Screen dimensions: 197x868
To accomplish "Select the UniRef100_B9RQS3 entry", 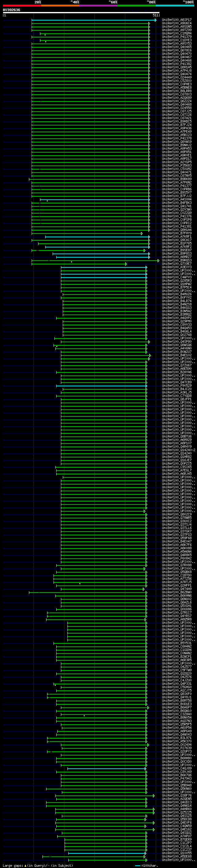I will click(176, 260).
